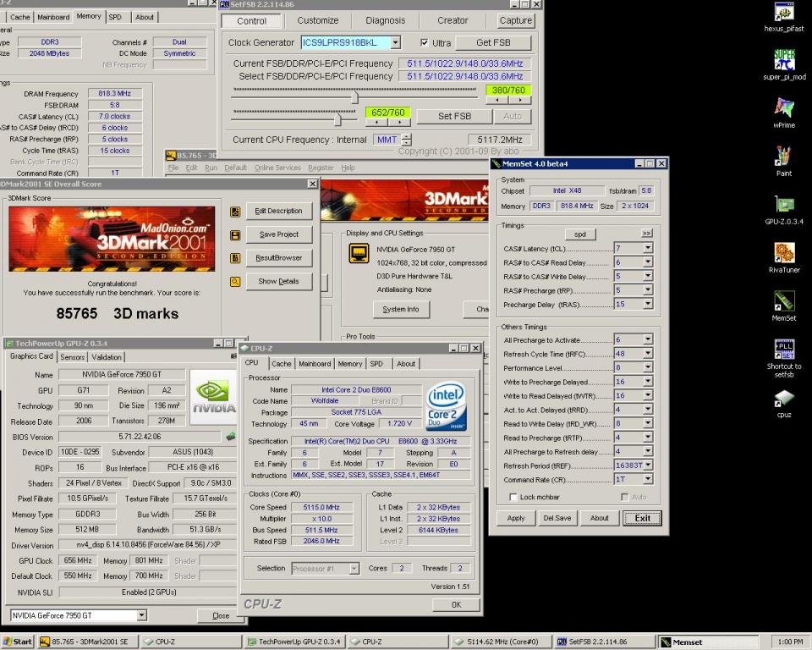The height and width of the screenshot is (650, 812).
Task: Click the 5114.62 MHz (Core#0) taskbar button
Action: click(x=500, y=642)
